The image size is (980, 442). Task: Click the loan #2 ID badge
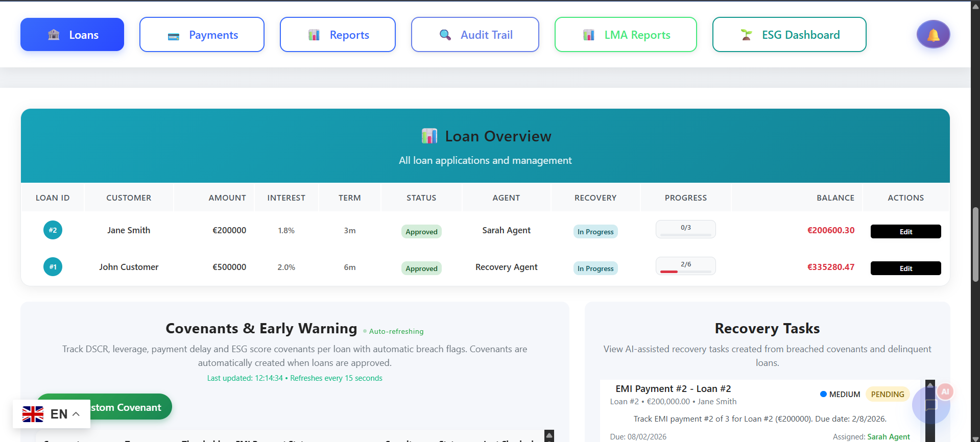click(53, 230)
